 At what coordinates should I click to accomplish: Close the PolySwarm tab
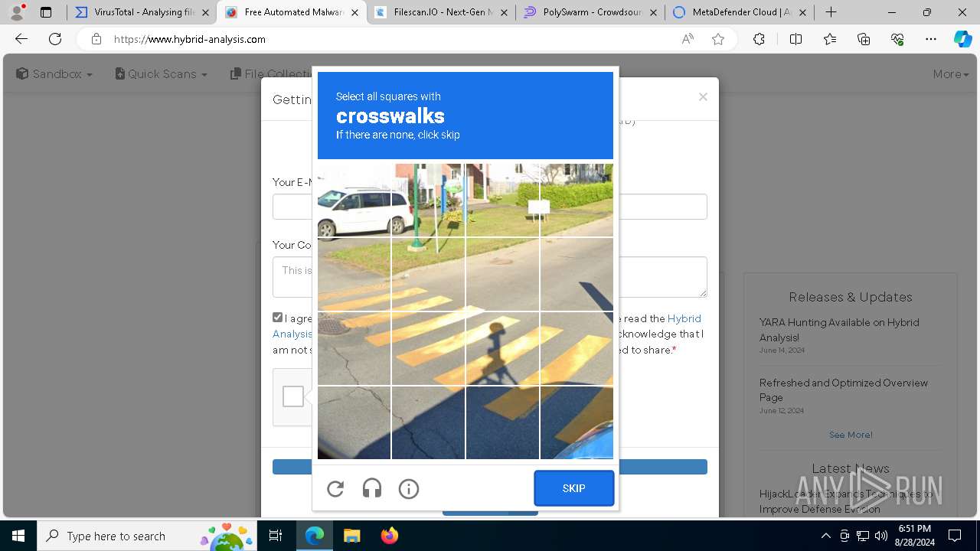pyautogui.click(x=653, y=12)
